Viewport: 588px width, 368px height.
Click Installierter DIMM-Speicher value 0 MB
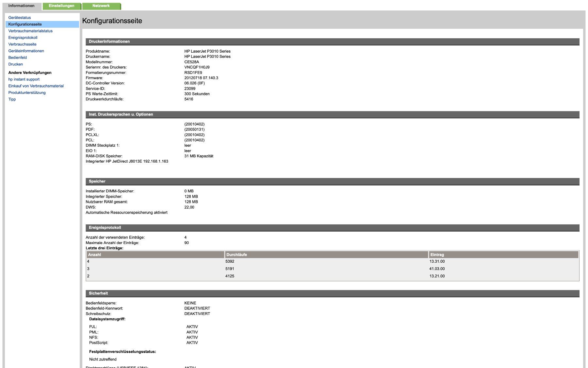coord(189,191)
